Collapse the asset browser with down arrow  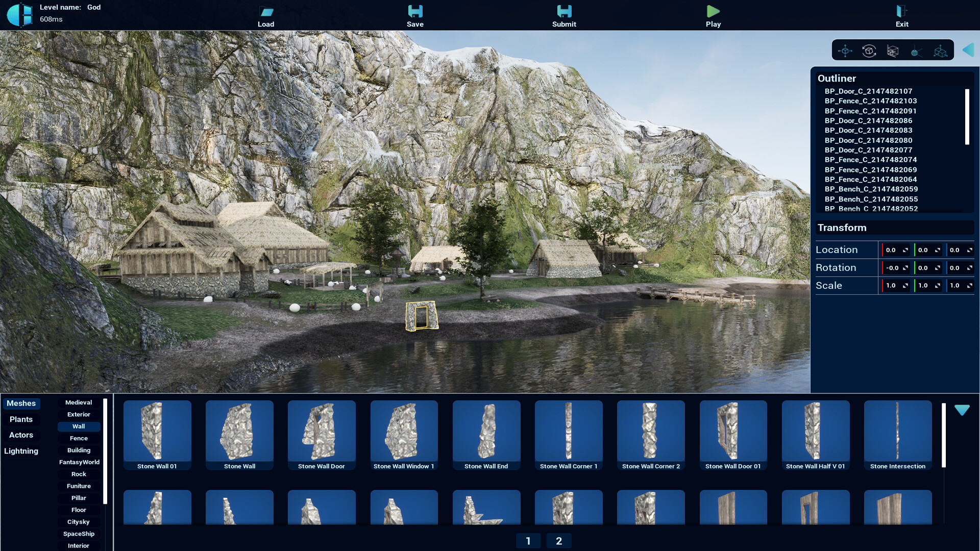[x=962, y=410]
